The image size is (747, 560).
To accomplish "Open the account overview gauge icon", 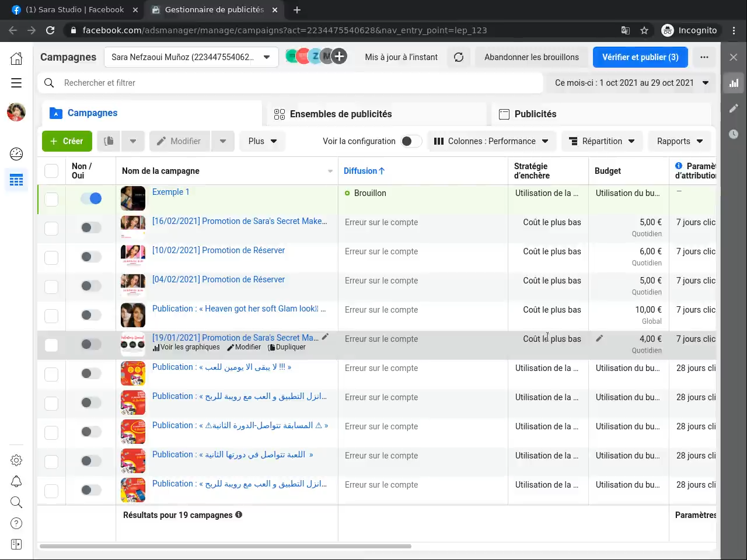I will click(16, 154).
